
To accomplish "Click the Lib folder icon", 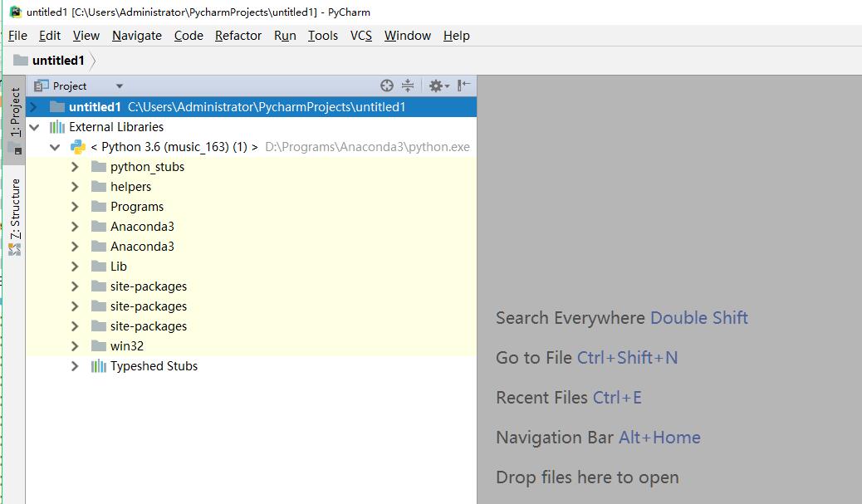I will [98, 266].
